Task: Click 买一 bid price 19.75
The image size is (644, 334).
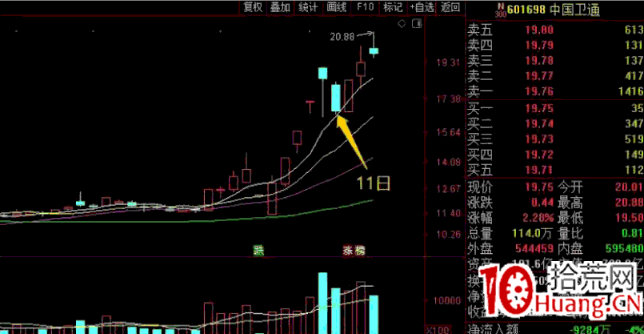Action: click(541, 109)
